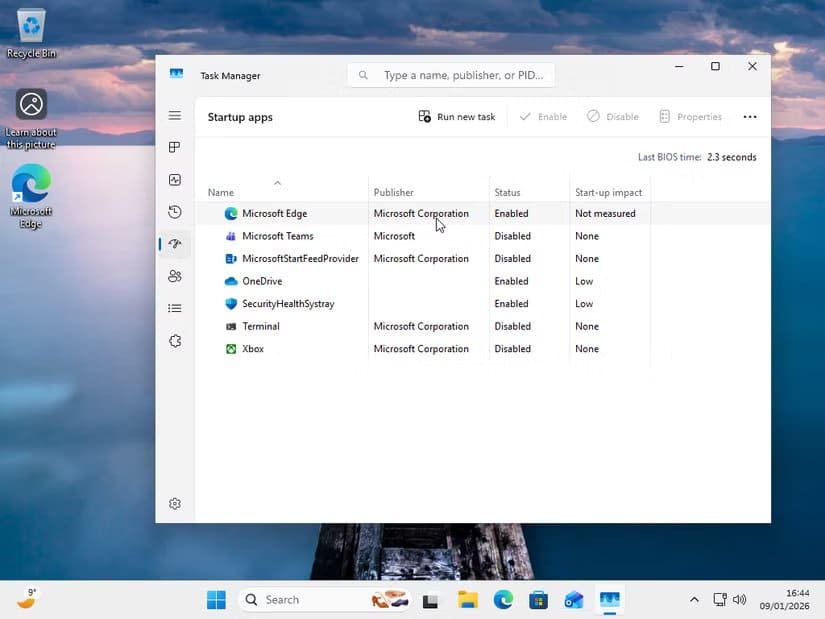Check the weather widget in the taskbar
Viewport: 825px width, 619px height.
coord(27,599)
